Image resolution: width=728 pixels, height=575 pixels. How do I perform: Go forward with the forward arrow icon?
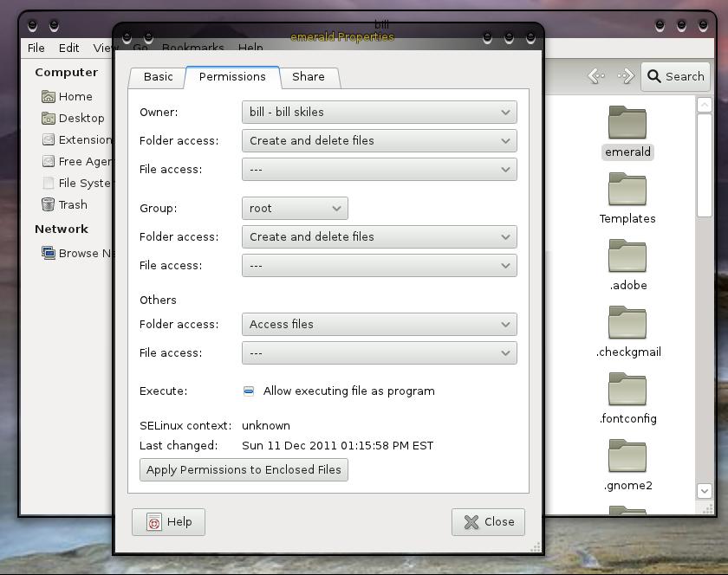coord(626,75)
